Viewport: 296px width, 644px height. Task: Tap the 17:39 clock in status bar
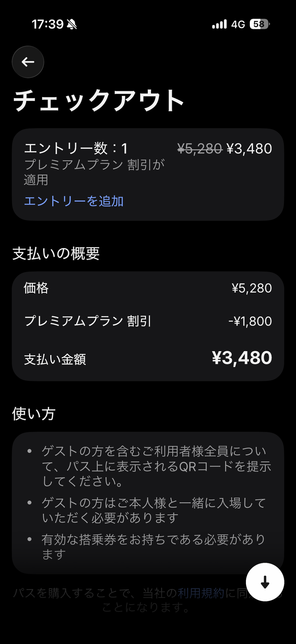tap(47, 24)
